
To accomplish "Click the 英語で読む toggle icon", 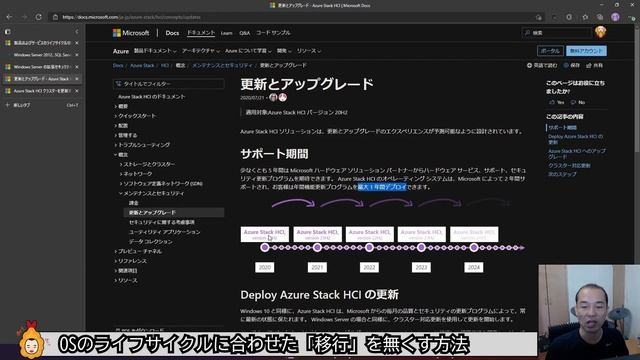I will [x=529, y=65].
